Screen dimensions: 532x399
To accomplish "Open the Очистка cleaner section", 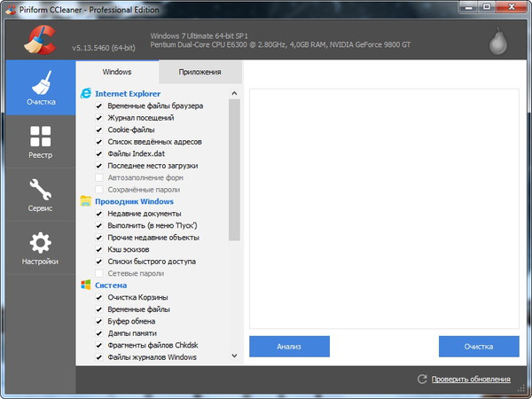I will [x=40, y=89].
